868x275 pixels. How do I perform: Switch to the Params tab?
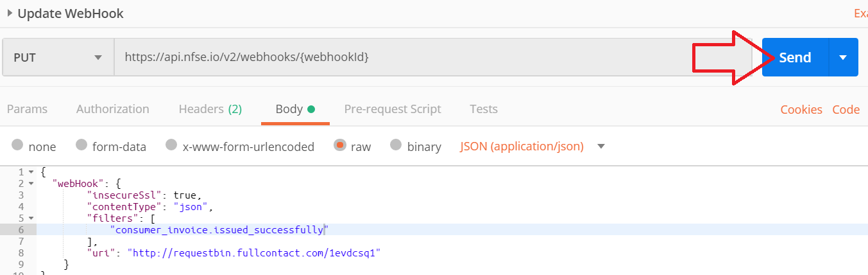tap(27, 109)
